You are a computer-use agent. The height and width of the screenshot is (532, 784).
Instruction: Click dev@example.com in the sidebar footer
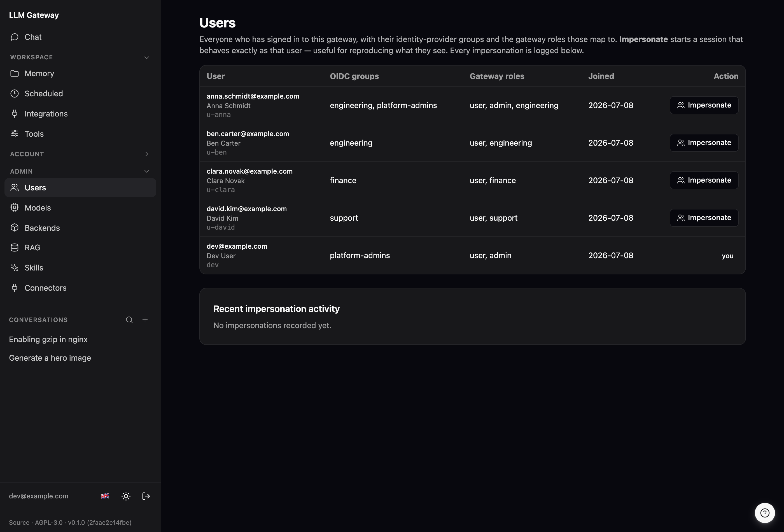click(38, 496)
